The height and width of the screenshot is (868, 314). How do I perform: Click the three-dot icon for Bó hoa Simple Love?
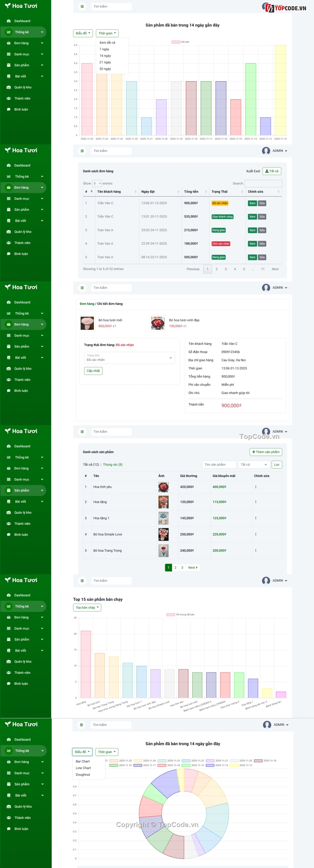[255, 534]
